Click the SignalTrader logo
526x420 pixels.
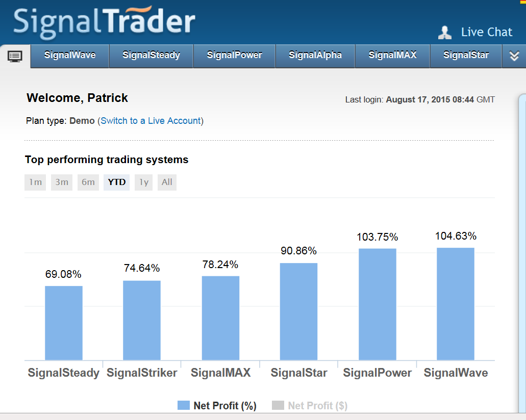[104, 22]
